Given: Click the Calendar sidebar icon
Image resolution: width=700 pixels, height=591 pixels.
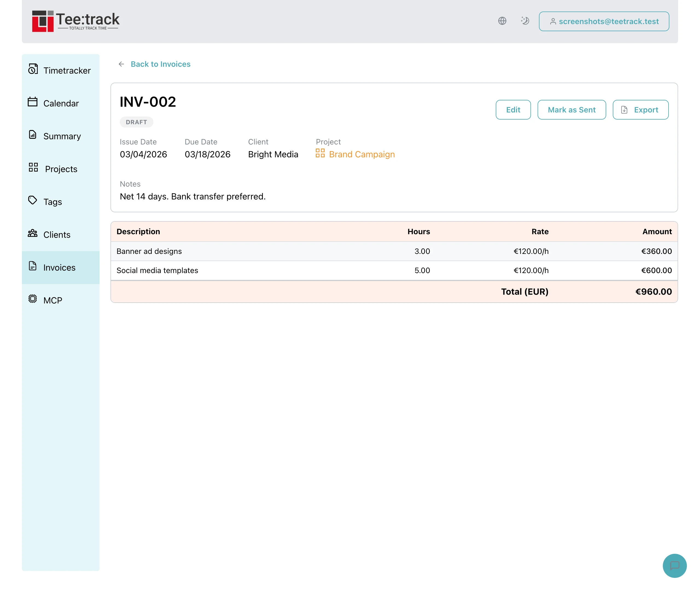Looking at the screenshot, I should 33,102.
